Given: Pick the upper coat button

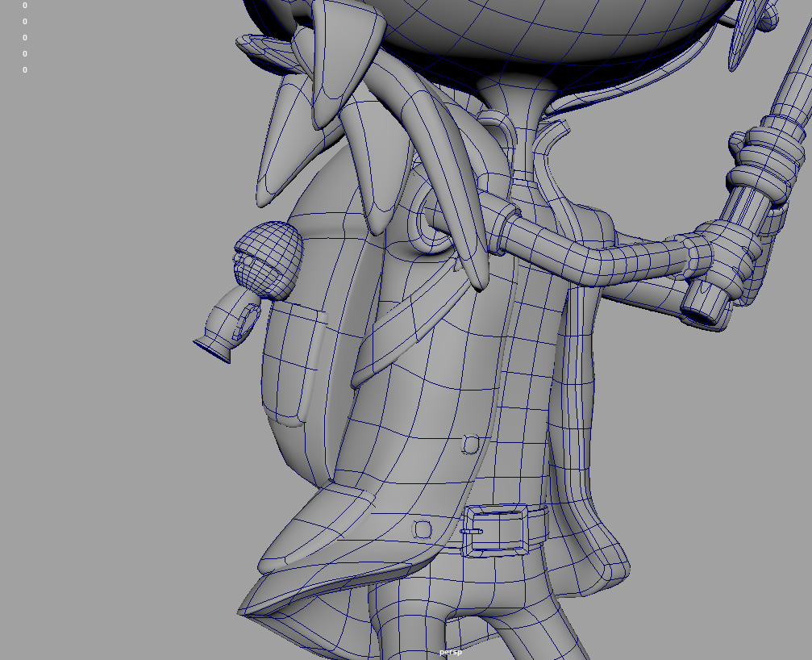Looking at the screenshot, I should (x=471, y=444).
